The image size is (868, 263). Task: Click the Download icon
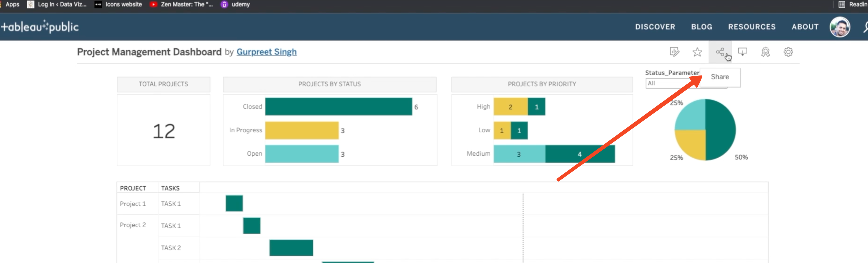(x=743, y=52)
